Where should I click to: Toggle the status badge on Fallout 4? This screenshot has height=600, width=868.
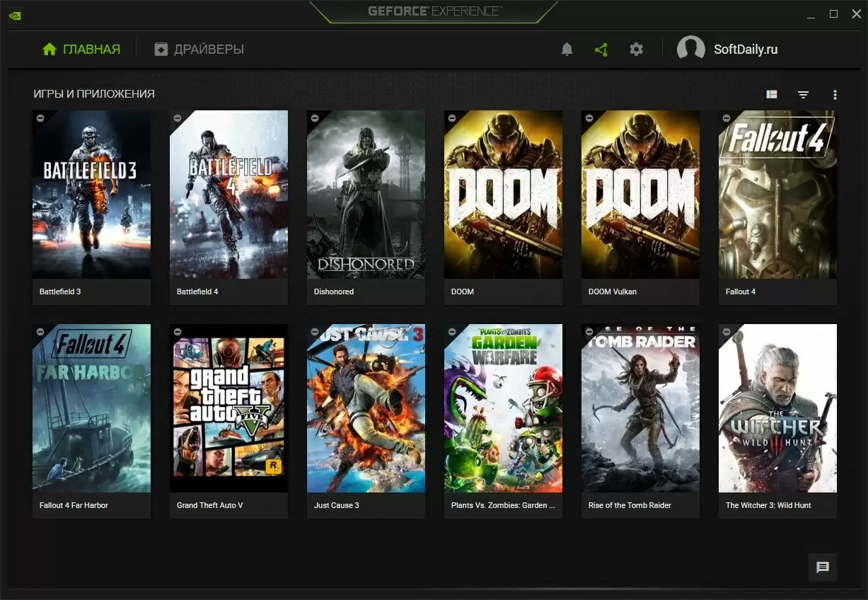[727, 118]
